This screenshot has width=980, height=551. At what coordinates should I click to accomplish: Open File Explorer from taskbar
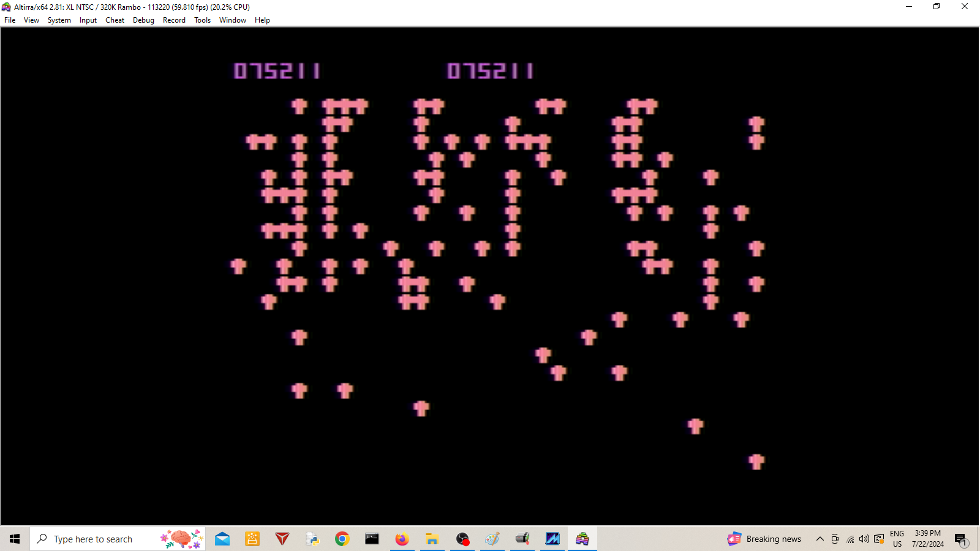click(x=432, y=539)
